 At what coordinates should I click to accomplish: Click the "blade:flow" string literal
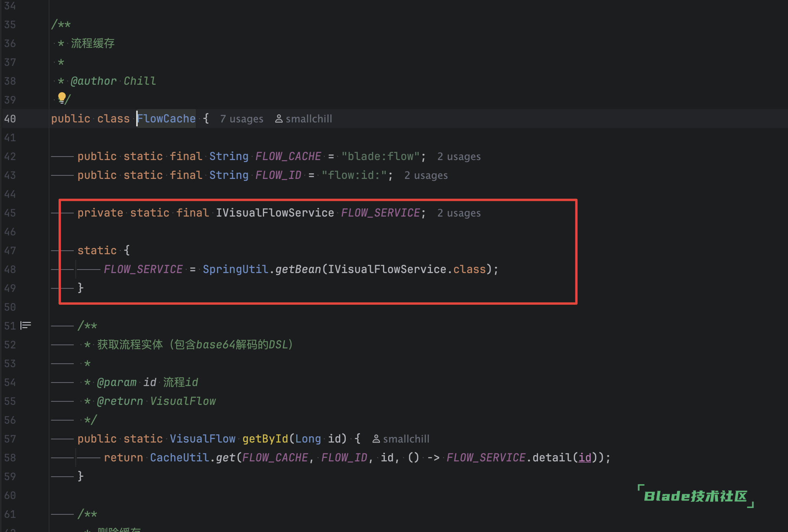click(380, 156)
